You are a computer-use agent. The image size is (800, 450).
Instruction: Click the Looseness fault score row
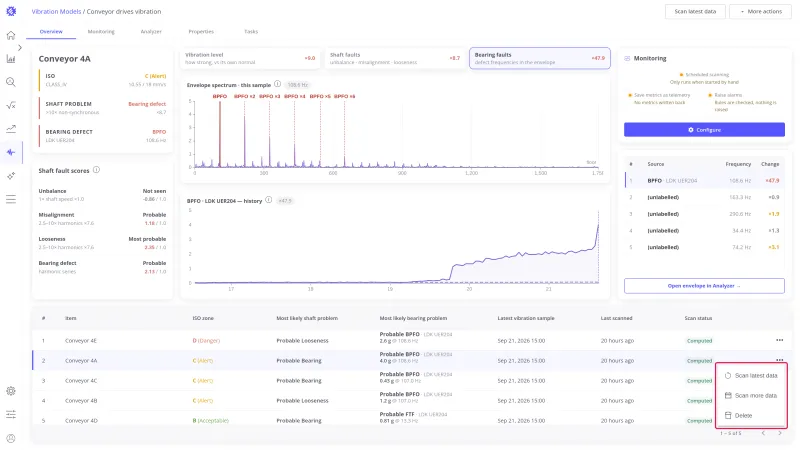pyautogui.click(x=102, y=243)
